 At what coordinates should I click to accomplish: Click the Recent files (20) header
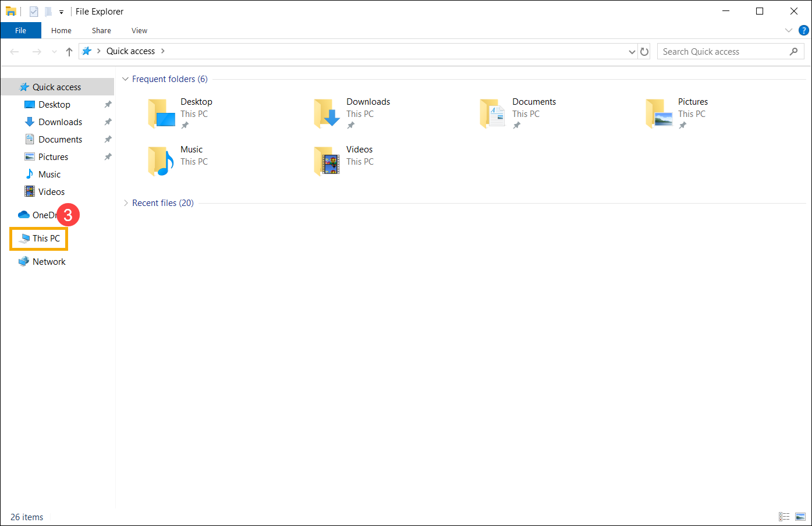click(x=163, y=203)
